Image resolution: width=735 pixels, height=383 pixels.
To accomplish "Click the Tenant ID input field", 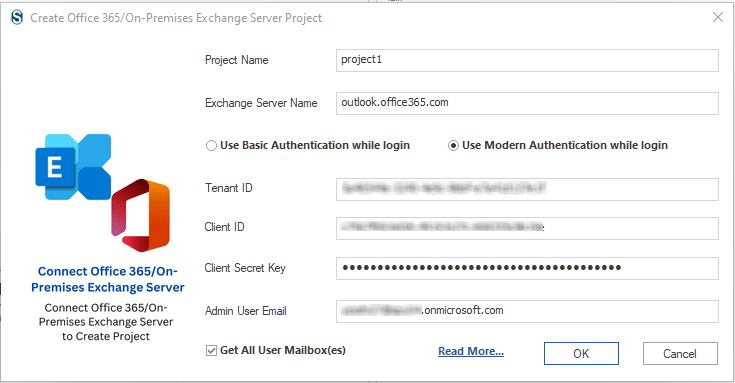I will pos(527,189).
